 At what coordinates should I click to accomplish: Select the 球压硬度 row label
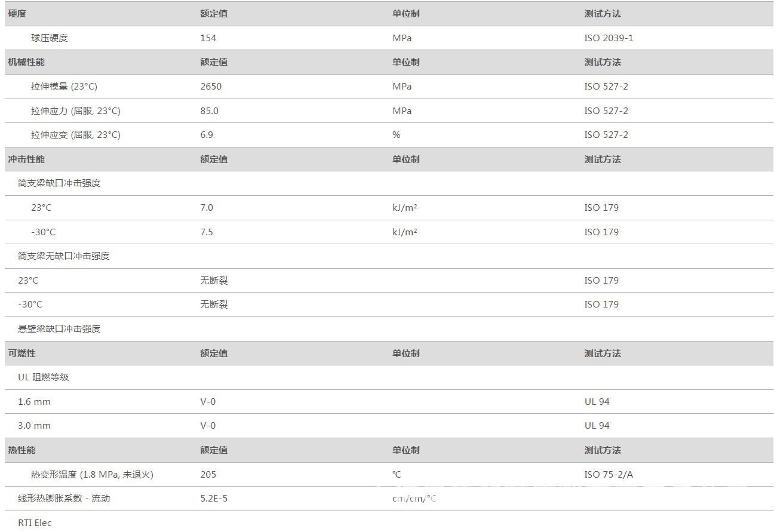(x=50, y=38)
